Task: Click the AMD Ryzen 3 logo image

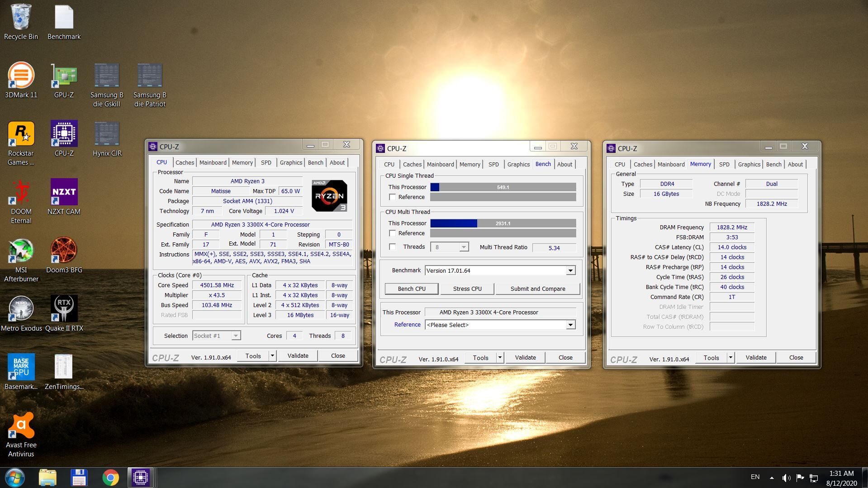Action: [329, 196]
